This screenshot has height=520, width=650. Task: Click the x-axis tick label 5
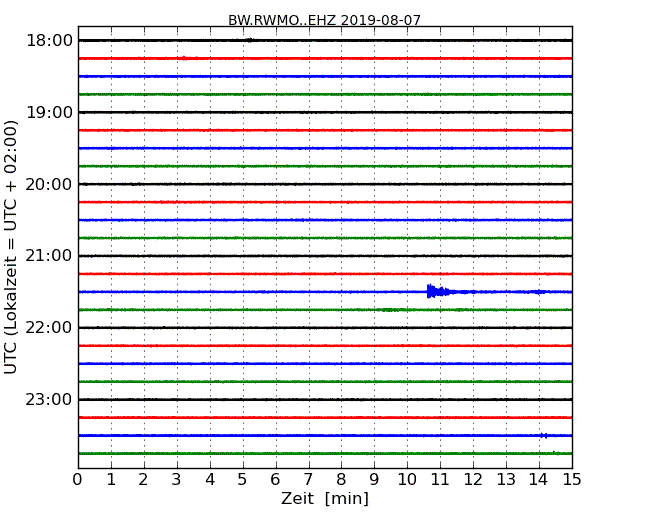point(242,480)
